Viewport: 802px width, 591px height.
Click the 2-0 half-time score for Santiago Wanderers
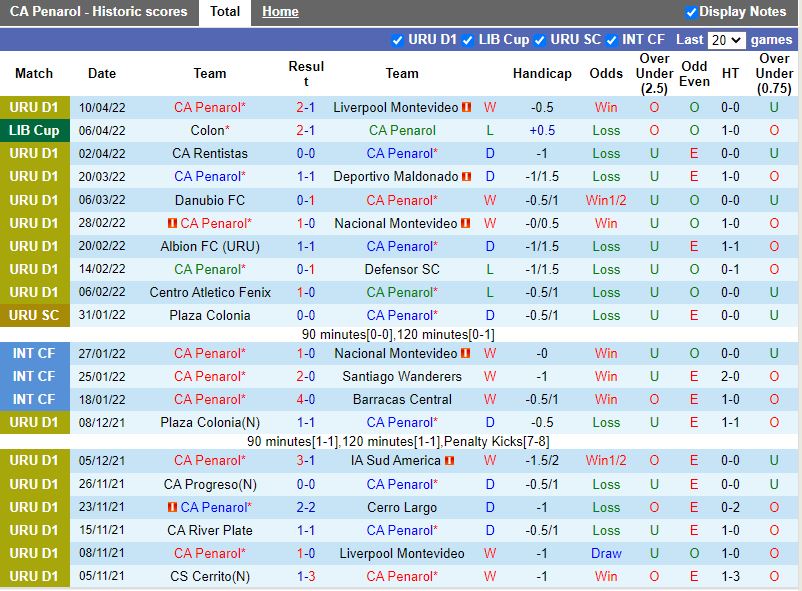(x=730, y=377)
